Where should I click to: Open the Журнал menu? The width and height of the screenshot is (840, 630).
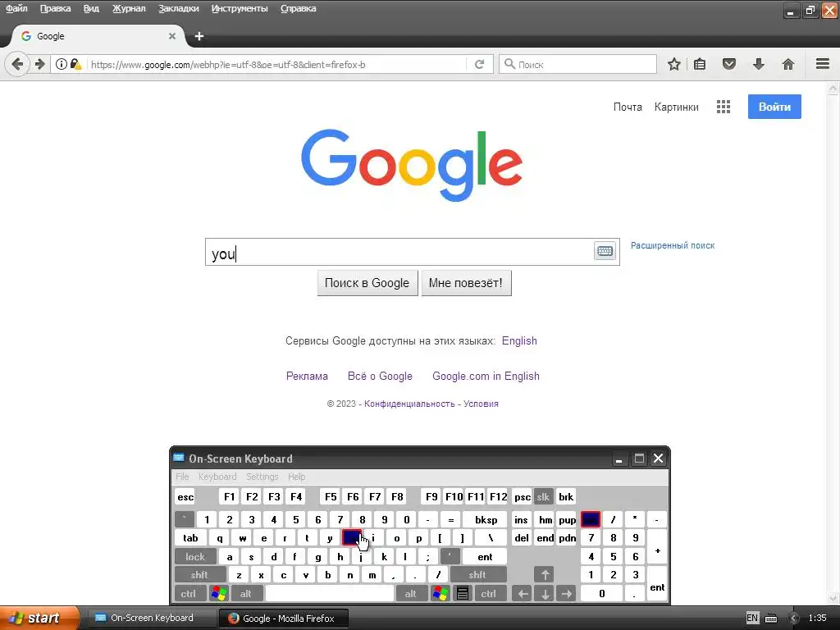click(x=129, y=8)
